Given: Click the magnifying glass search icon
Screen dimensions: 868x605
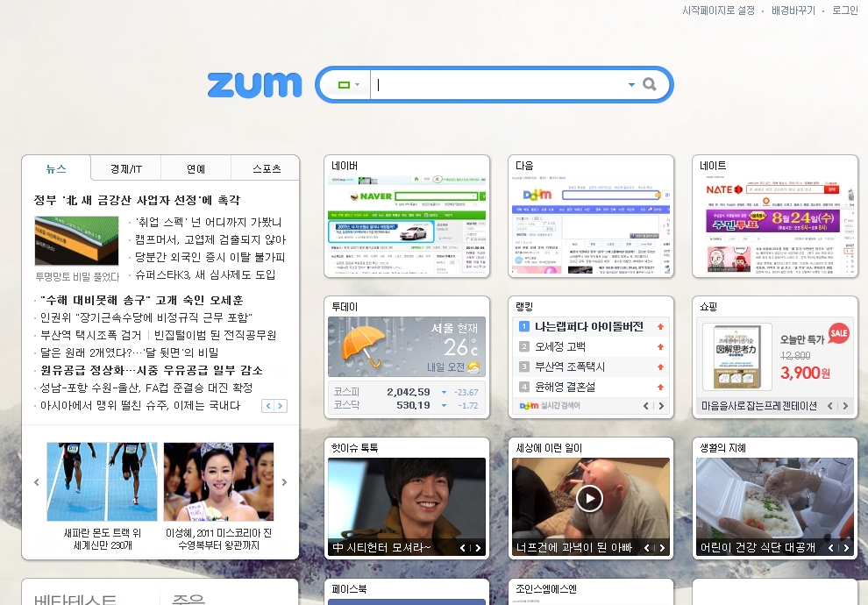Looking at the screenshot, I should tap(650, 84).
